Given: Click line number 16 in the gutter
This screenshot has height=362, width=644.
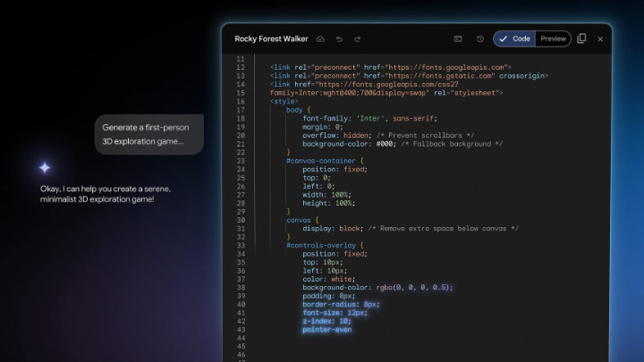Looking at the screenshot, I should point(240,101).
